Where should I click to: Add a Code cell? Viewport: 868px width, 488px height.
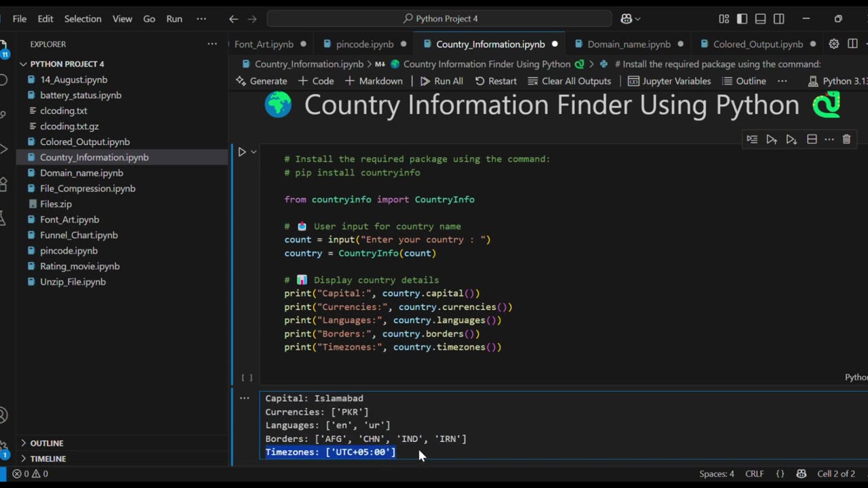point(316,81)
